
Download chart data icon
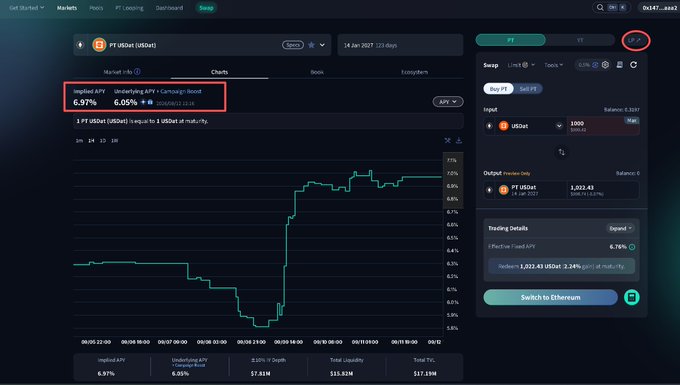[458, 140]
